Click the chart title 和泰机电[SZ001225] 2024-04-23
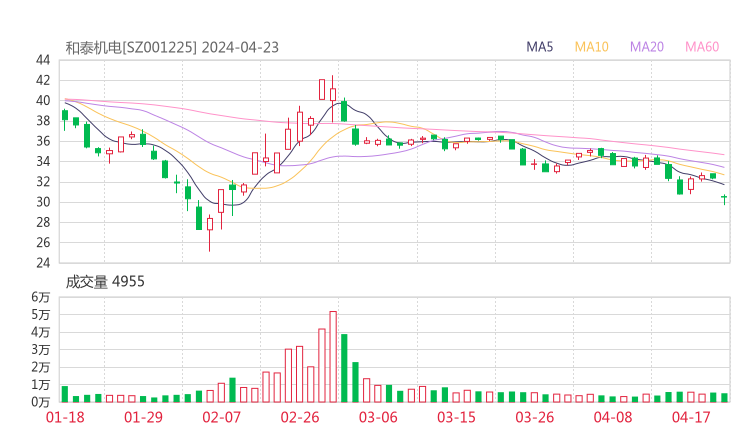 [x=172, y=48]
